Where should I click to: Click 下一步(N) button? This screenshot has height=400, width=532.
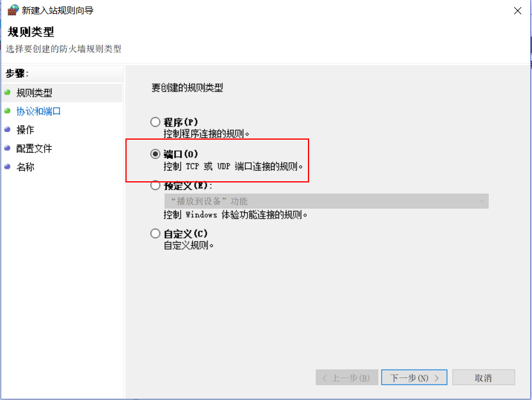(414, 377)
